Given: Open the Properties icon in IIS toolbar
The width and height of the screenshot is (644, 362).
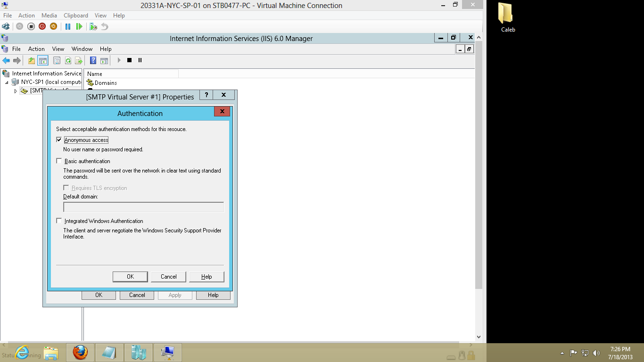Looking at the screenshot, I should click(x=57, y=60).
